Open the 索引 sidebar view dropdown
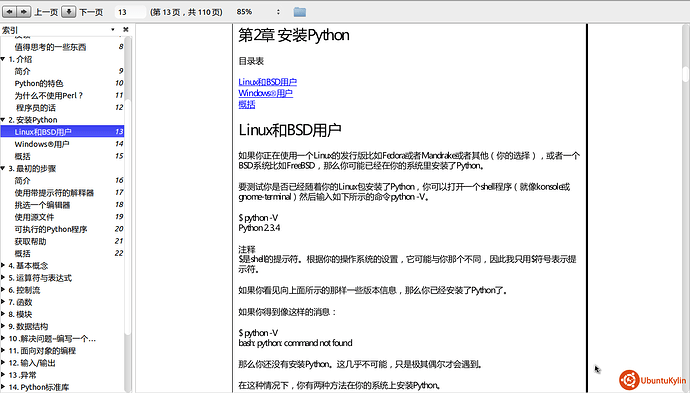The width and height of the screenshot is (690, 393). click(113, 29)
